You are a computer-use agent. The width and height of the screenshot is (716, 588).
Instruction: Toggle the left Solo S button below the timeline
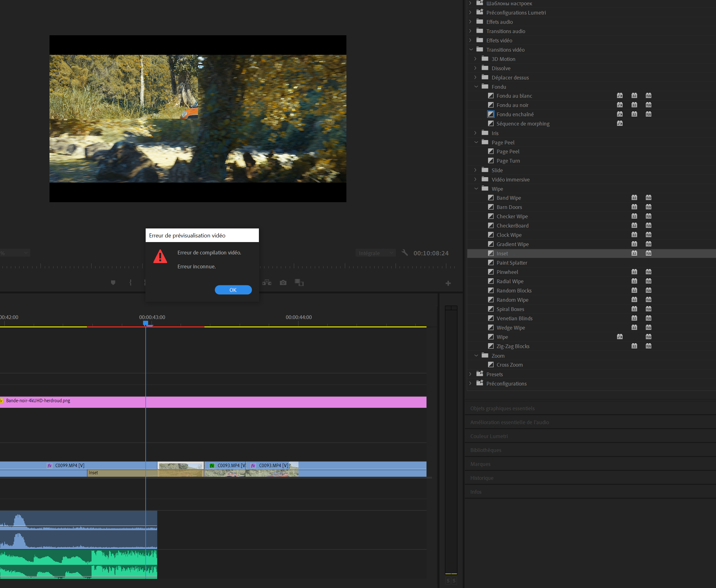pos(448,581)
